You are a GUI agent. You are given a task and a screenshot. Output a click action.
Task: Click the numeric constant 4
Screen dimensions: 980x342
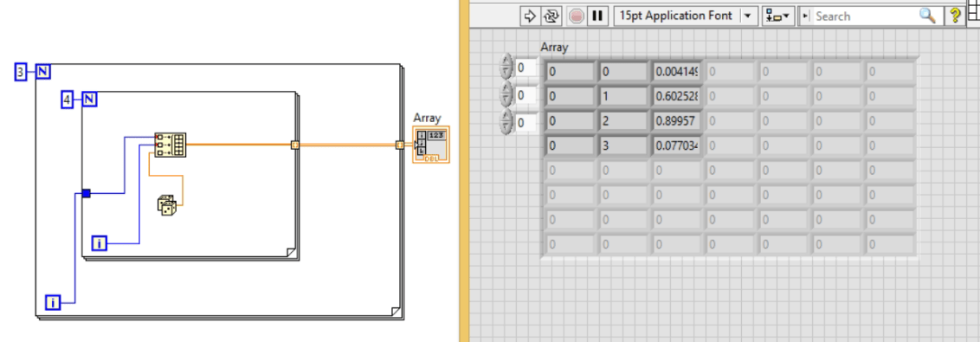click(x=68, y=99)
